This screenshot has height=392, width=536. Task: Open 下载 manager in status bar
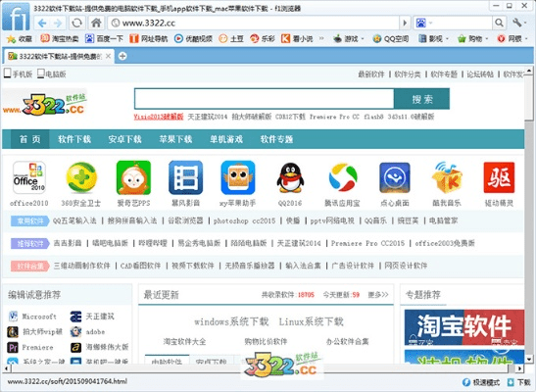tap(519, 382)
